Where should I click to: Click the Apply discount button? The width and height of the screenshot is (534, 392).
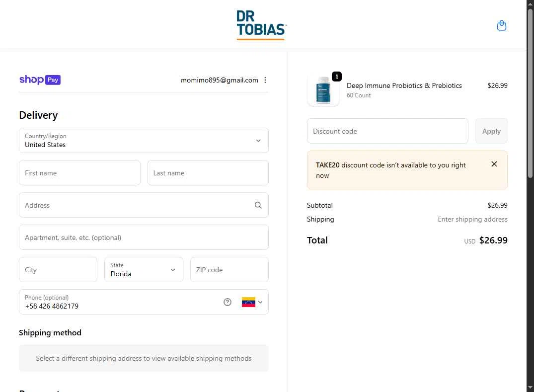(x=491, y=131)
